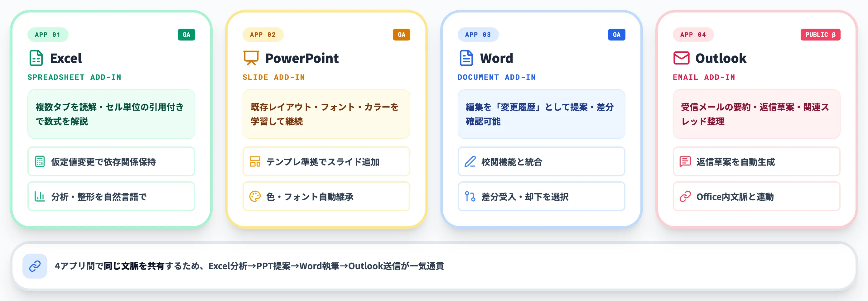Click the 複数タブを読解 description box
Viewport: 868px width, 301px height.
(x=111, y=114)
